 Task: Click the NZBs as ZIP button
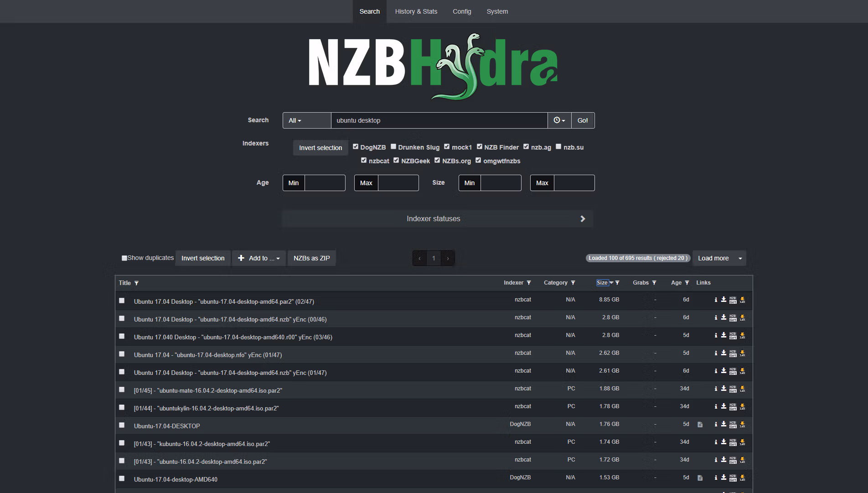(311, 258)
